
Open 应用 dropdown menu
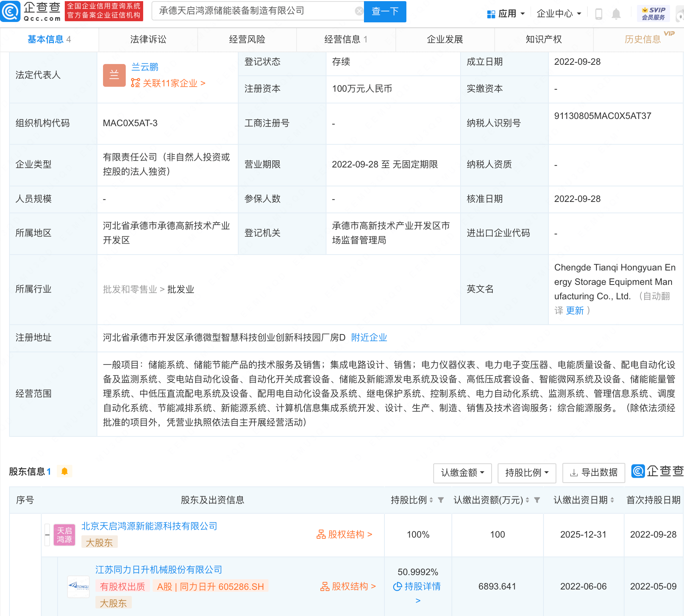point(506,14)
